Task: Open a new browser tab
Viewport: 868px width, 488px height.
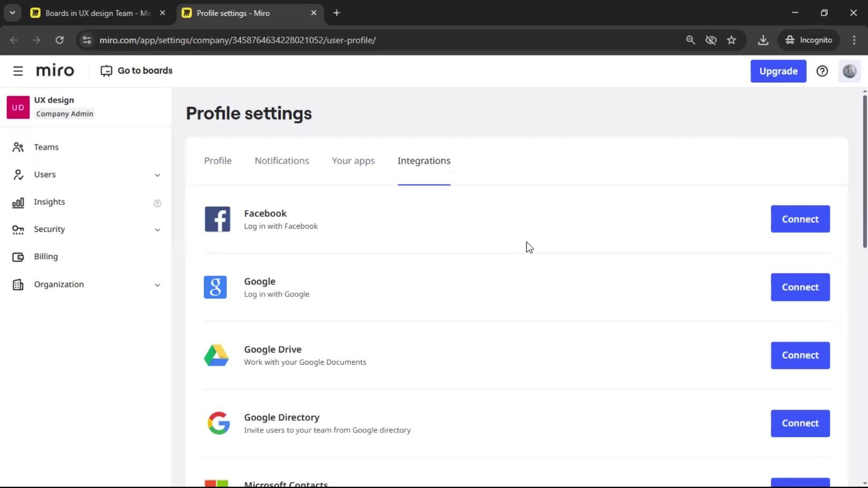Action: click(x=336, y=13)
